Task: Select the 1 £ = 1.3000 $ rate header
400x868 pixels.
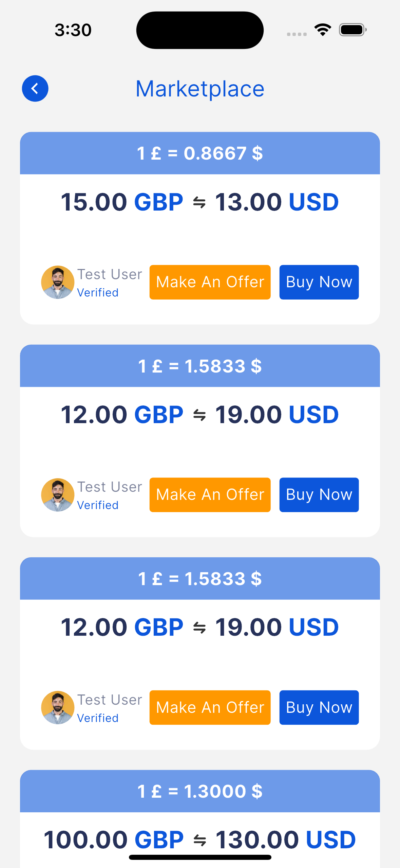Action: (x=200, y=791)
